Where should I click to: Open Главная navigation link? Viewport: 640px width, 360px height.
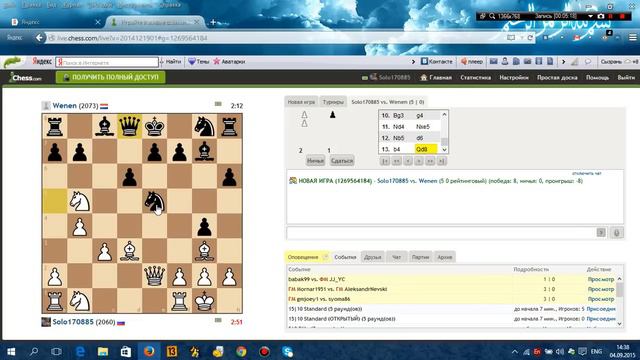tap(436, 78)
